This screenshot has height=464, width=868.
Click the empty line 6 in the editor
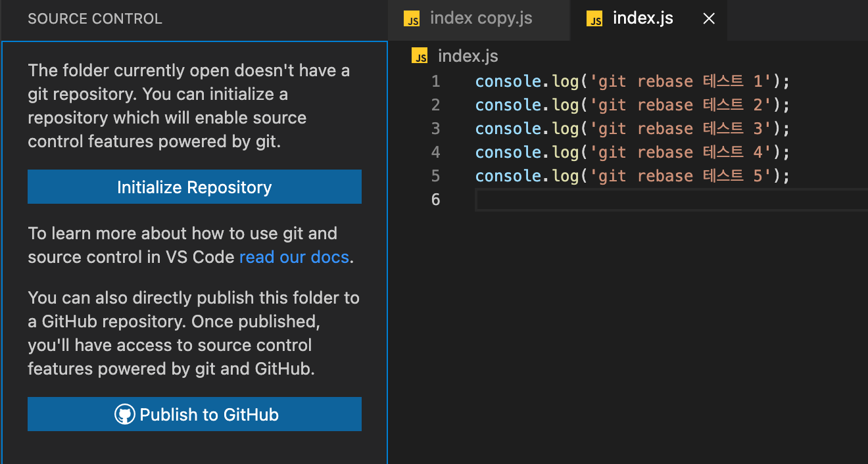(671, 199)
